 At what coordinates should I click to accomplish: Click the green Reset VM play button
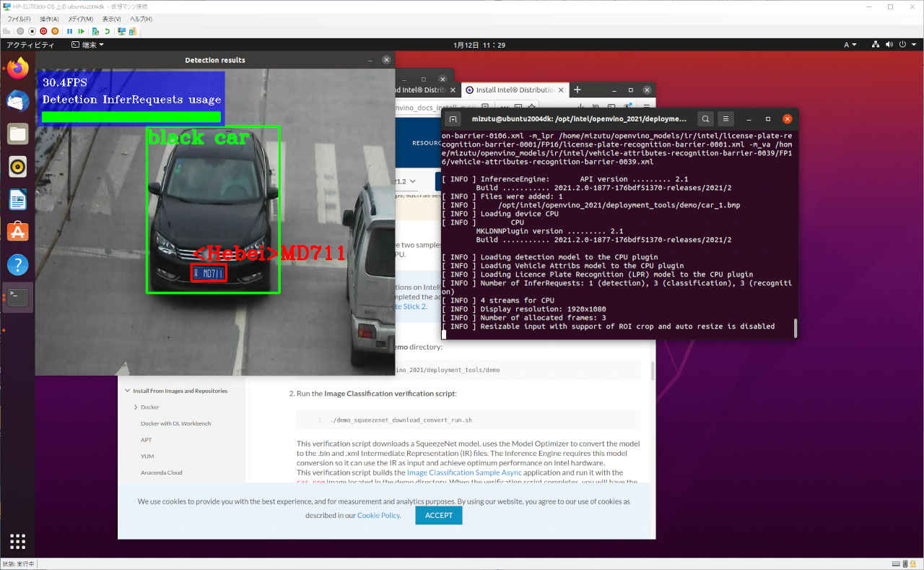[82, 31]
